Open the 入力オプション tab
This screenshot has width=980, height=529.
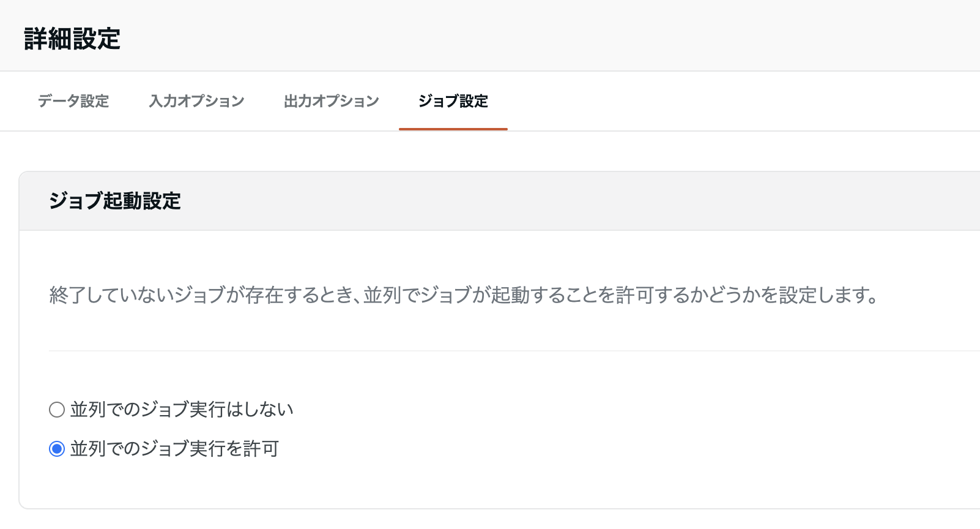196,101
